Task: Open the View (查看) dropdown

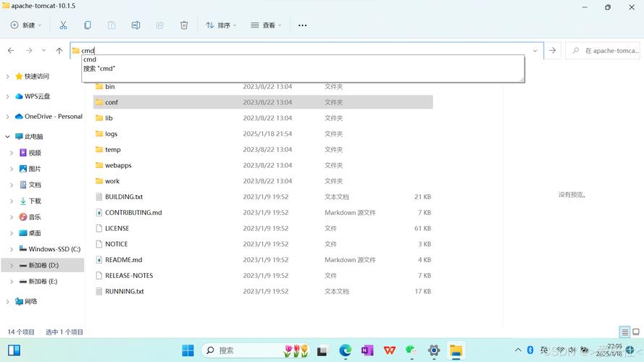Action: coord(266,25)
